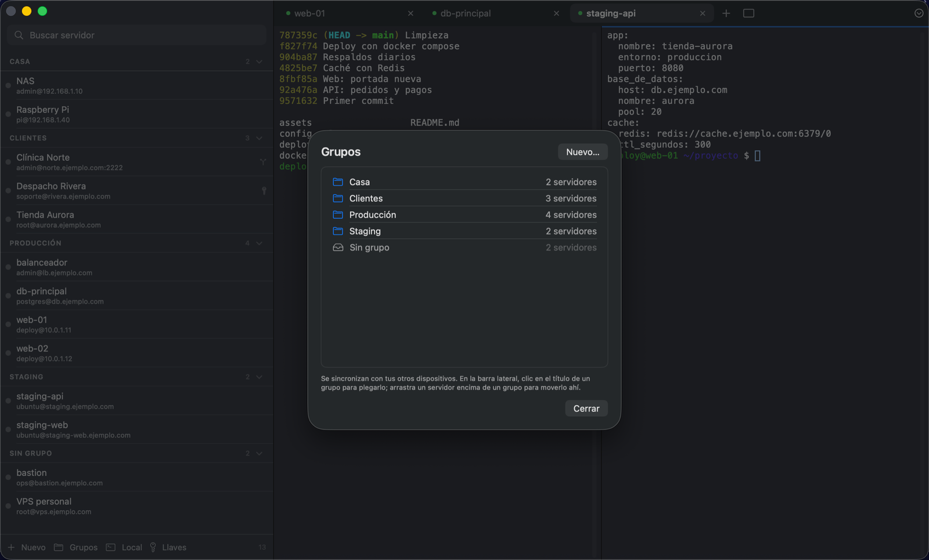Click the Sin grupo tray icon in dialog
Image resolution: width=929 pixels, height=560 pixels.
click(338, 247)
